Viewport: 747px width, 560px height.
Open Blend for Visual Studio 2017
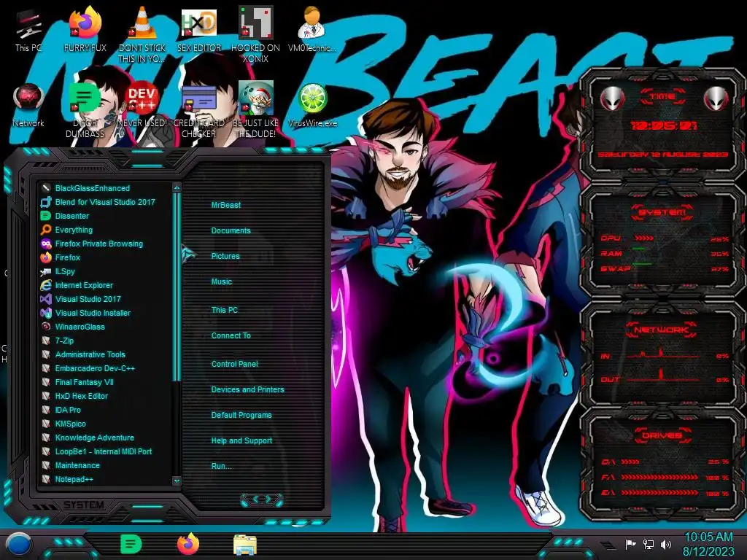click(105, 202)
